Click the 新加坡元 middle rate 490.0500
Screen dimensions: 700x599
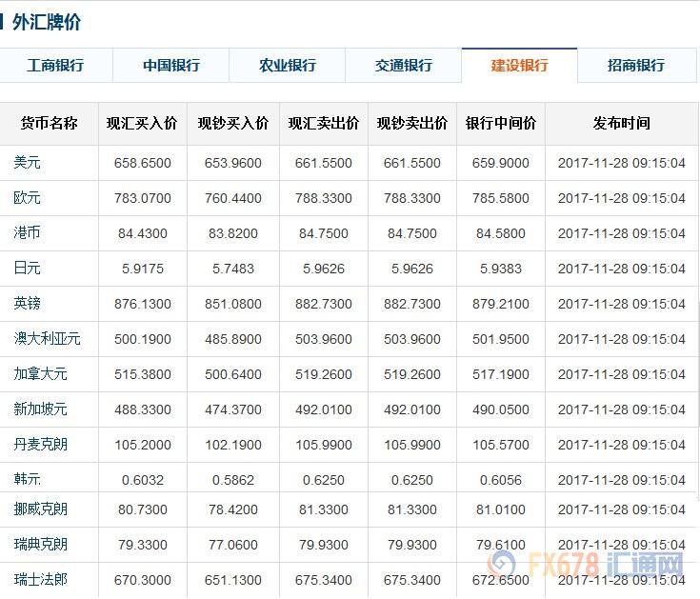point(500,409)
